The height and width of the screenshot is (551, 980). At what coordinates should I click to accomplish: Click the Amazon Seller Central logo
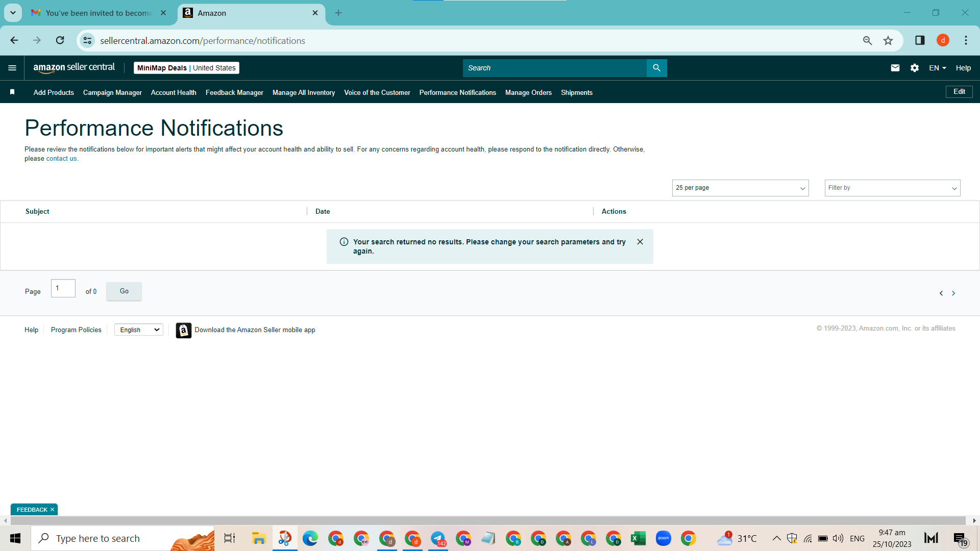(x=74, y=68)
